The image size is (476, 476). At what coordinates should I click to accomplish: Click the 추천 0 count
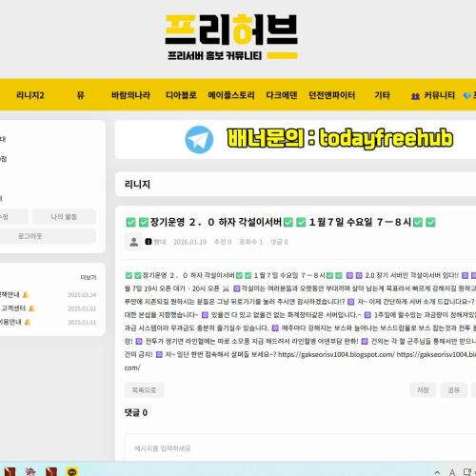pyautogui.click(x=223, y=242)
